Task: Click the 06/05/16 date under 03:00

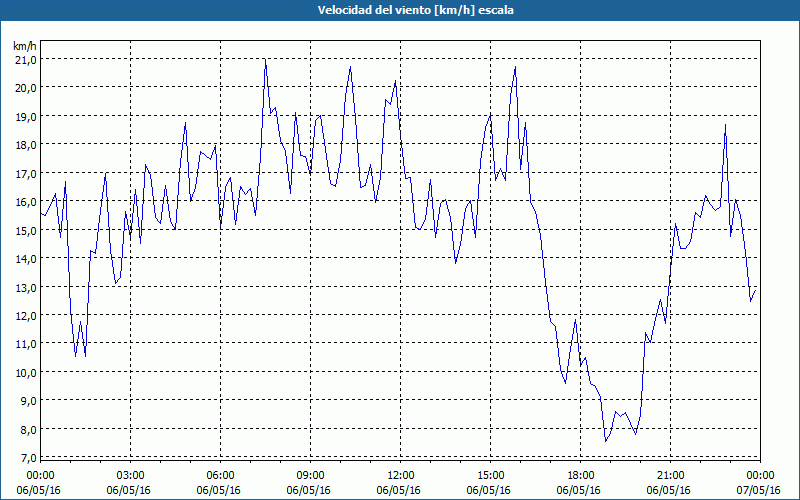Action: click(x=129, y=491)
